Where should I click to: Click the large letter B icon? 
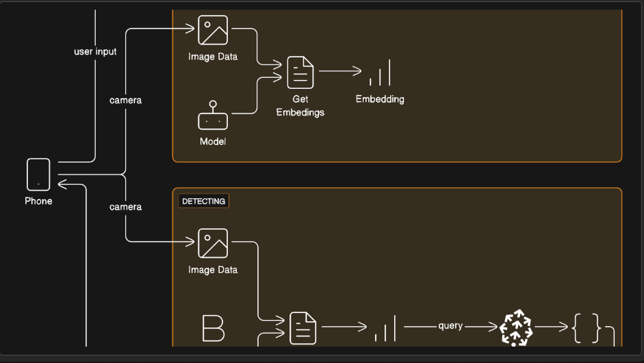[x=214, y=328]
